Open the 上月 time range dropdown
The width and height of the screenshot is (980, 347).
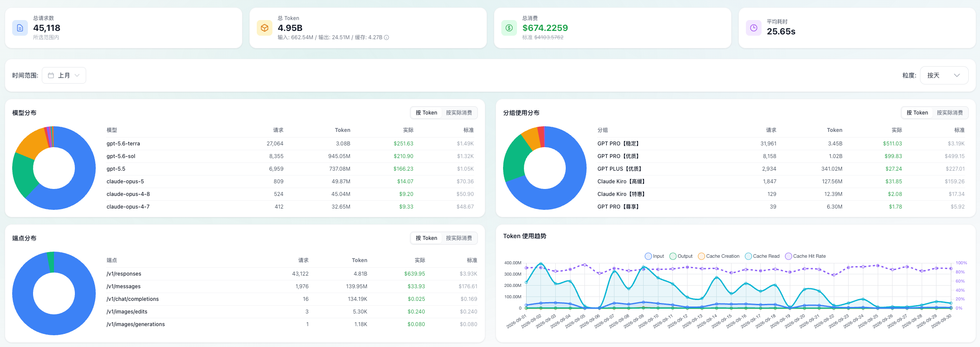click(64, 75)
